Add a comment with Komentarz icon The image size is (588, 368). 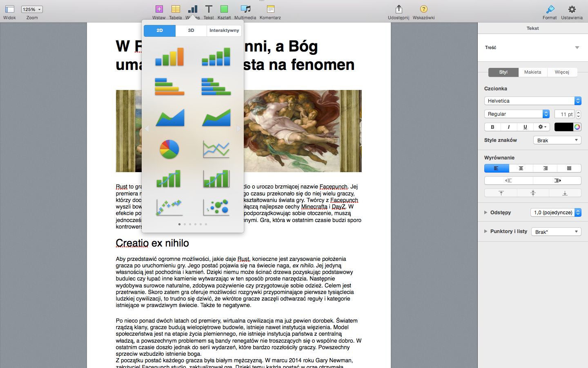click(270, 9)
